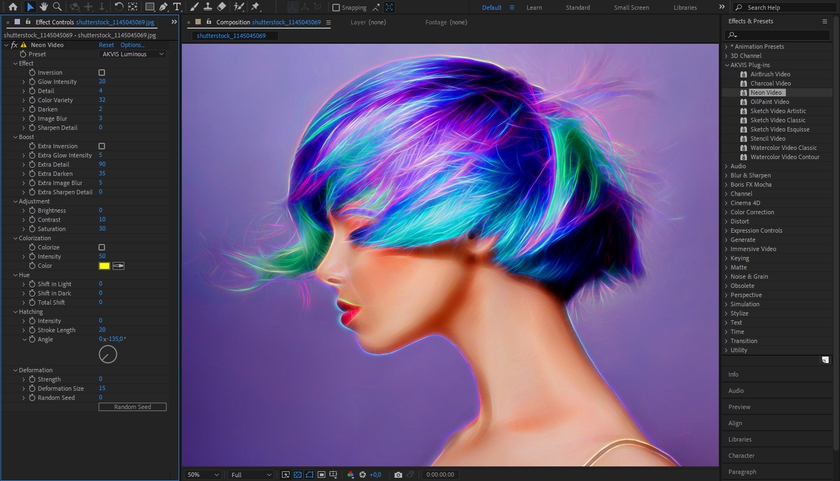Viewport: 840px width, 481px height.
Task: Select the Puppet Pin tool
Action: 256,7
